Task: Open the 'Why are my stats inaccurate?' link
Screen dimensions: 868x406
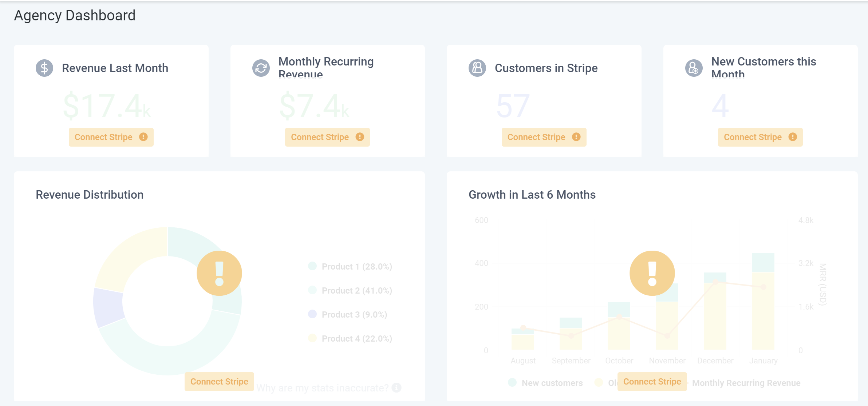Action: pos(322,388)
